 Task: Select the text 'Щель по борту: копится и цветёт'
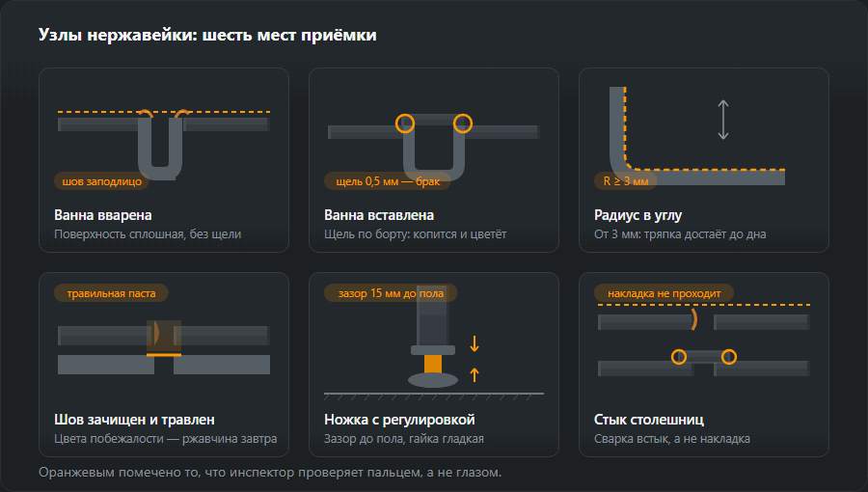click(x=415, y=234)
